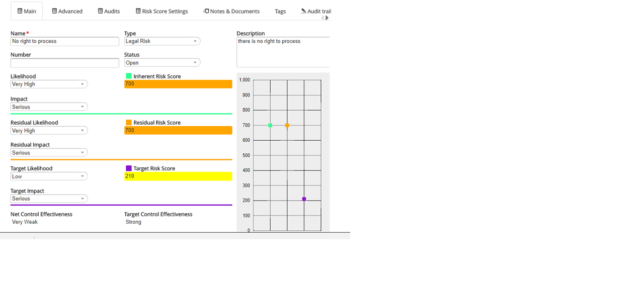Switch to the Advanced tab
Screen dimensions: 644x283
click(67, 11)
